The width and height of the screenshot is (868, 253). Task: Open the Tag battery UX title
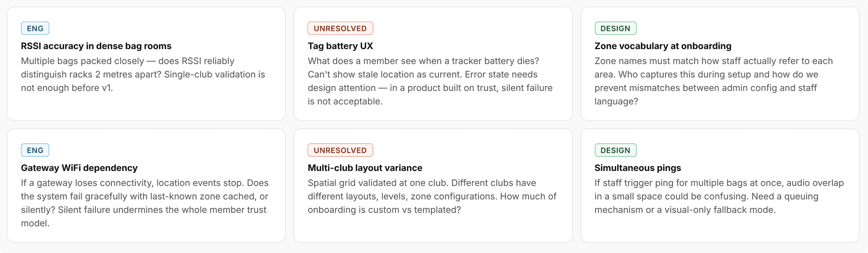340,46
